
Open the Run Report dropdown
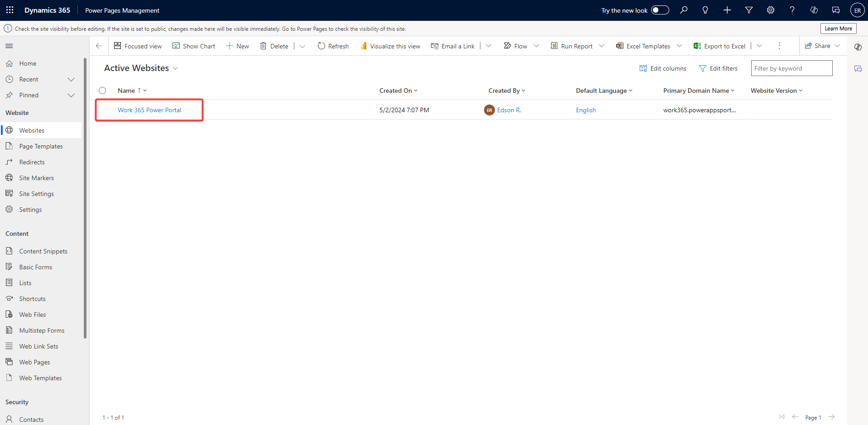602,46
